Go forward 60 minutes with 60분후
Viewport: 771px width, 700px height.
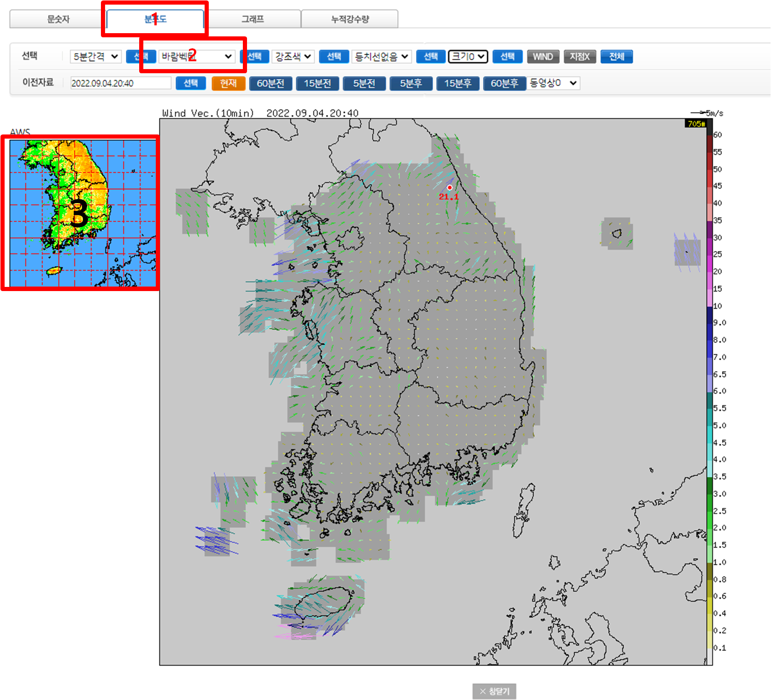click(505, 83)
